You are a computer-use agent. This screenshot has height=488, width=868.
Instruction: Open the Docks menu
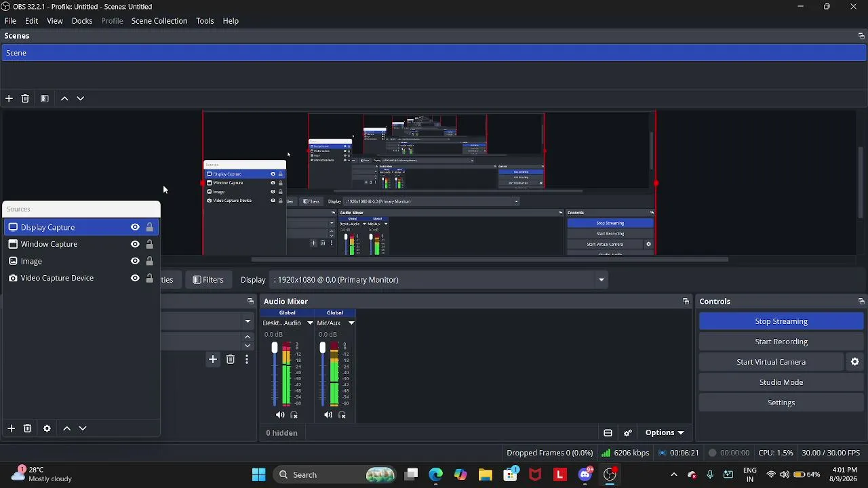tap(82, 21)
